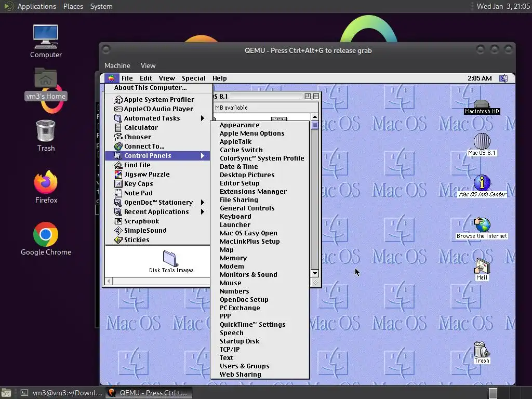Open Note Pad
Screen dimensions: 532x399
[157, 193]
